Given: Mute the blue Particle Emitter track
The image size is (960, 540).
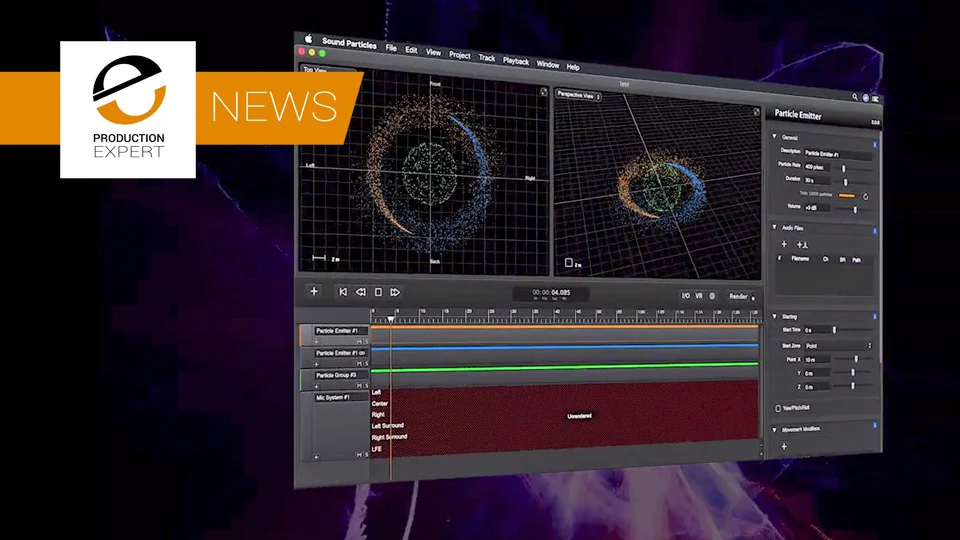Looking at the screenshot, I should point(359,364).
